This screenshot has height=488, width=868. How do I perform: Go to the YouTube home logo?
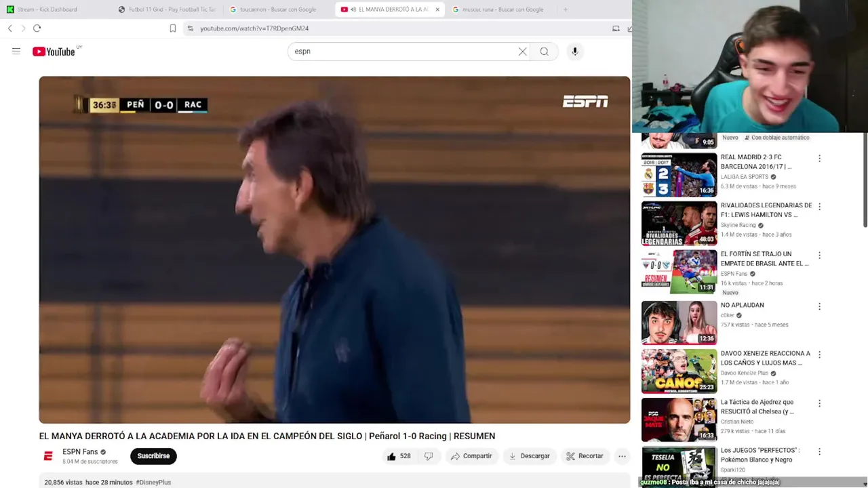(54, 52)
